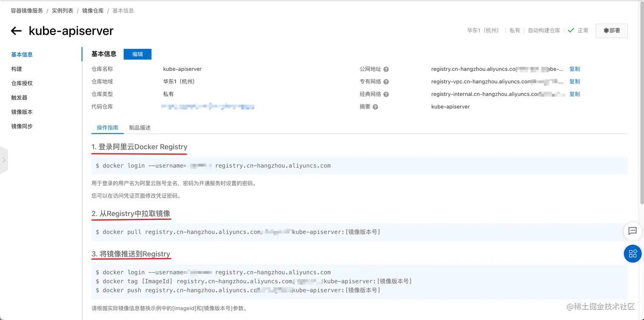The height and width of the screenshot is (320, 644).
Task: Click the first docker login command
Action: coord(213,166)
